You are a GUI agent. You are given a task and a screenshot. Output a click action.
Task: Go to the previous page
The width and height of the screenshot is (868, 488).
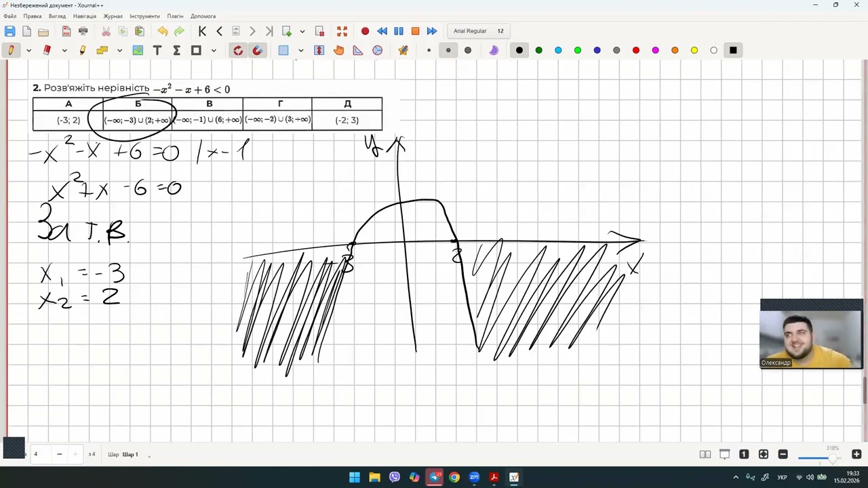click(x=219, y=31)
